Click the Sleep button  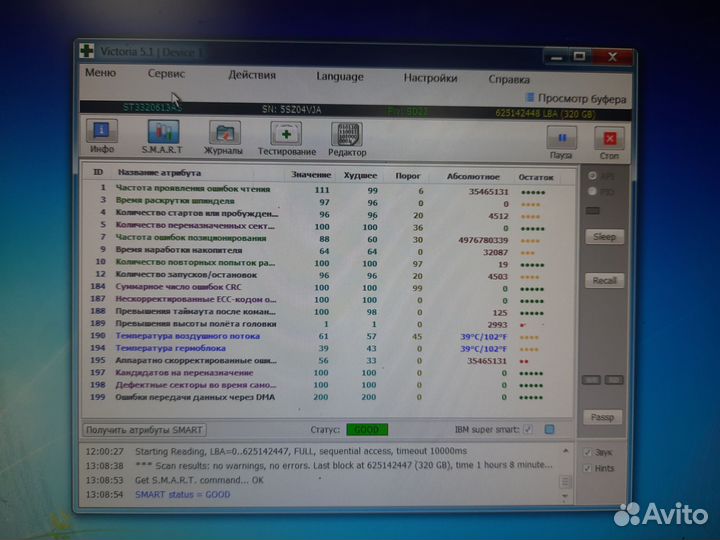[x=604, y=237]
